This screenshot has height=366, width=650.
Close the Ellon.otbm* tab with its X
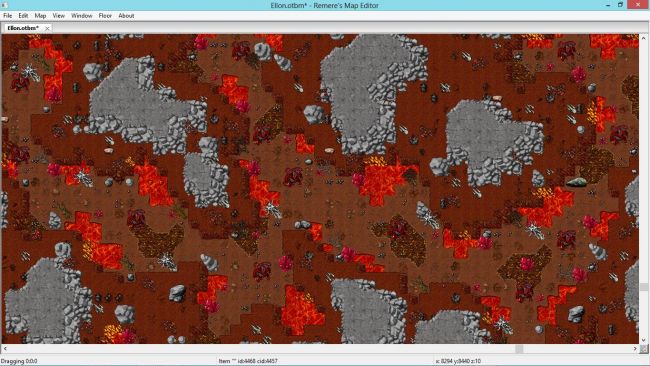click(47, 29)
